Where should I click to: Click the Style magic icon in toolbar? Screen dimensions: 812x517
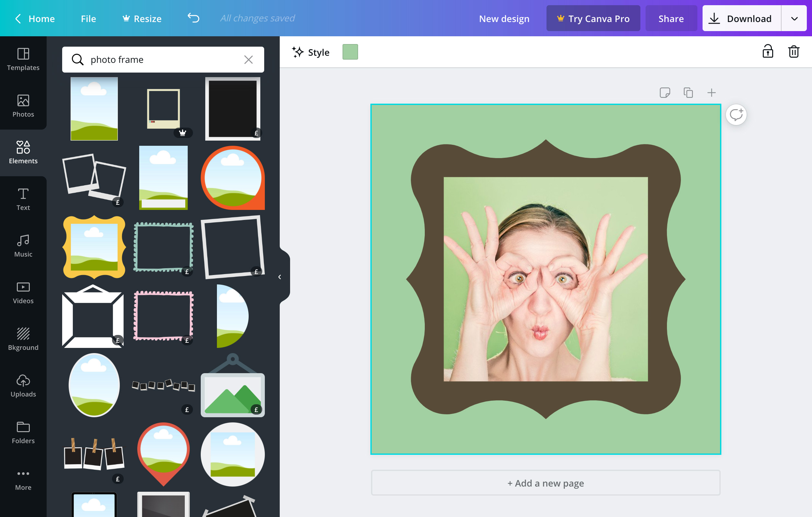point(298,52)
